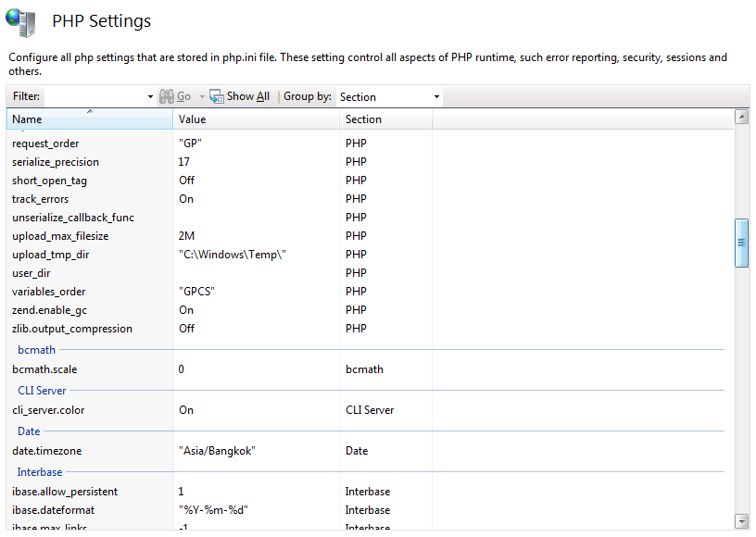This screenshot has width=756, height=537.
Task: Select the zlib.output_compression setting
Action: 72,329
